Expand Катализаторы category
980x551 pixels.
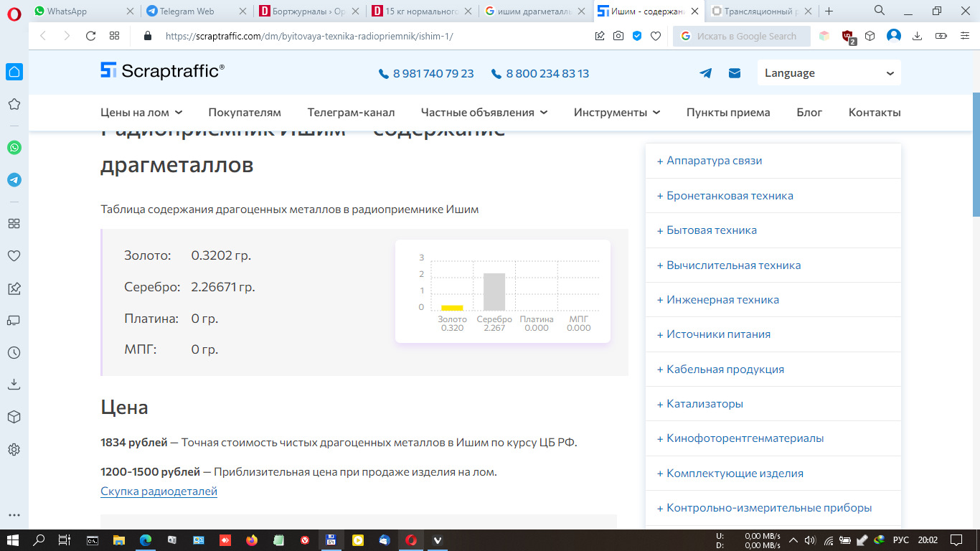tap(773, 404)
